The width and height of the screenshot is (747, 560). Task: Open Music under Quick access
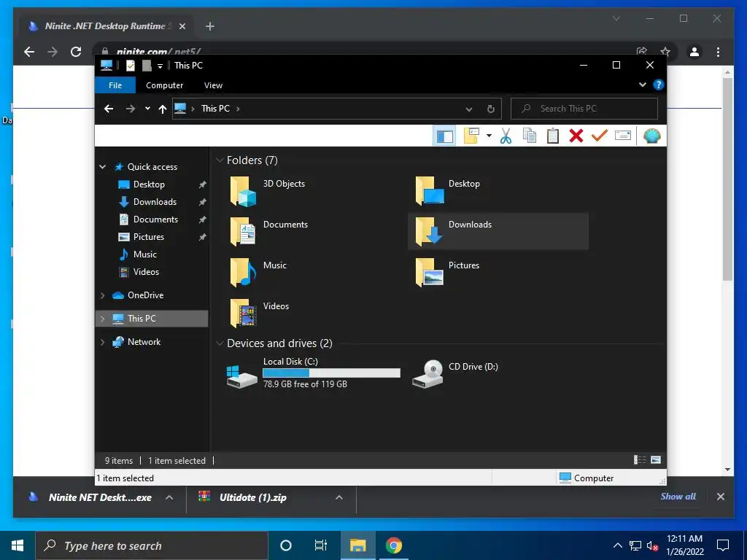[x=145, y=254]
